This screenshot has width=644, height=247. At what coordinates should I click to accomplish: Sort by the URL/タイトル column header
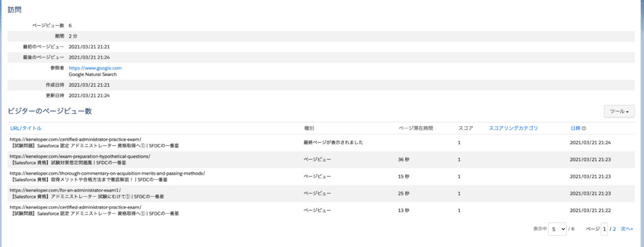pyautogui.click(x=26, y=128)
